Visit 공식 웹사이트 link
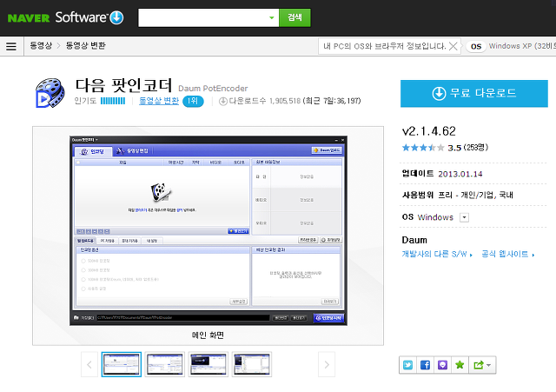This screenshot has width=556, height=392. (507, 254)
